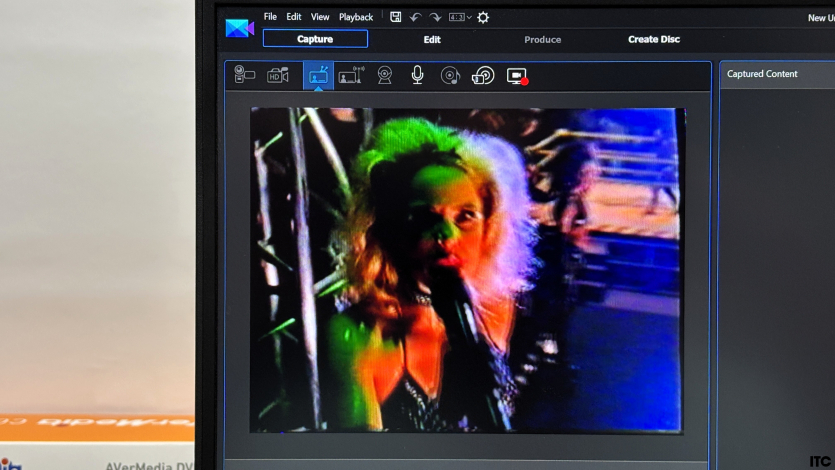The height and width of the screenshot is (470, 835).
Task: Switch to the Create Disc tab
Action: (x=654, y=39)
